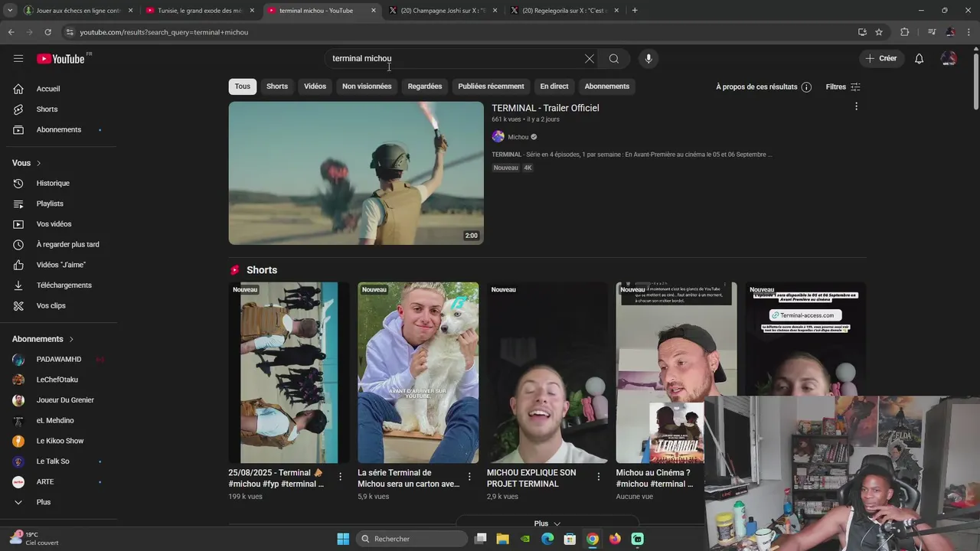Viewport: 980px width, 551px height.
Task: Open options for La série Terminal short
Action: pos(469,477)
